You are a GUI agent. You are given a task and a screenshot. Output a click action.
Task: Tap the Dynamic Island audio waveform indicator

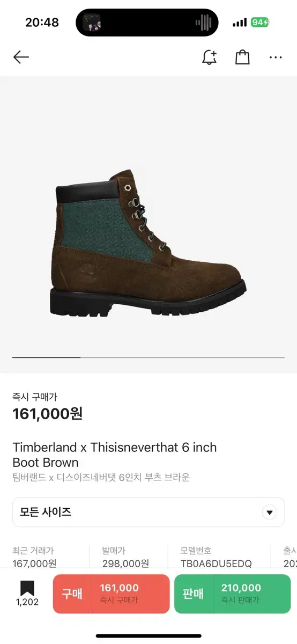[203, 23]
